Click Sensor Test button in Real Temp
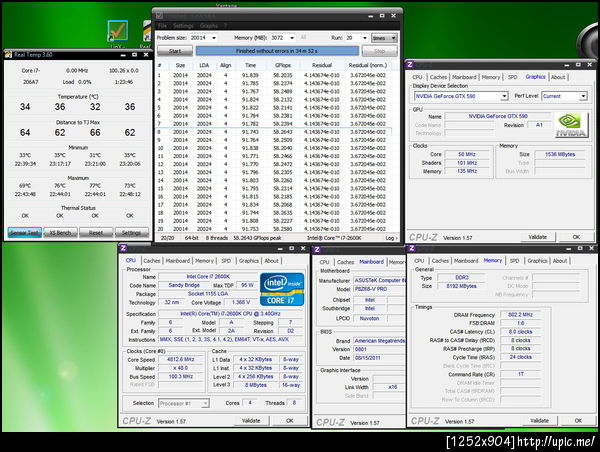Screen dimensions: 600x452 point(24,233)
